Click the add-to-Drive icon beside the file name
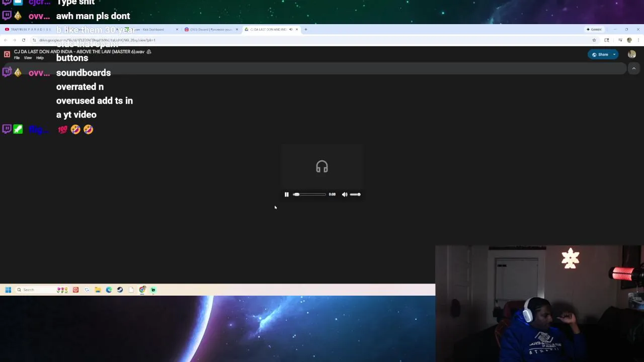Viewport: 644px width, 362px height. pos(148,52)
